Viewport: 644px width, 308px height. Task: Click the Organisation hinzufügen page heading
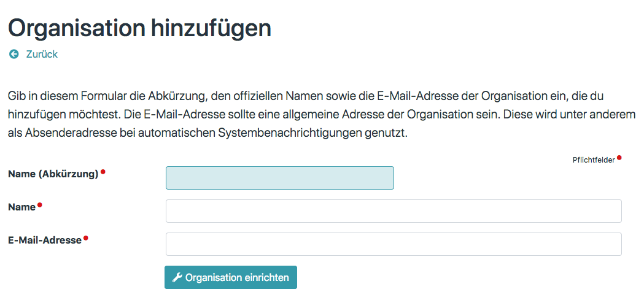(139, 28)
